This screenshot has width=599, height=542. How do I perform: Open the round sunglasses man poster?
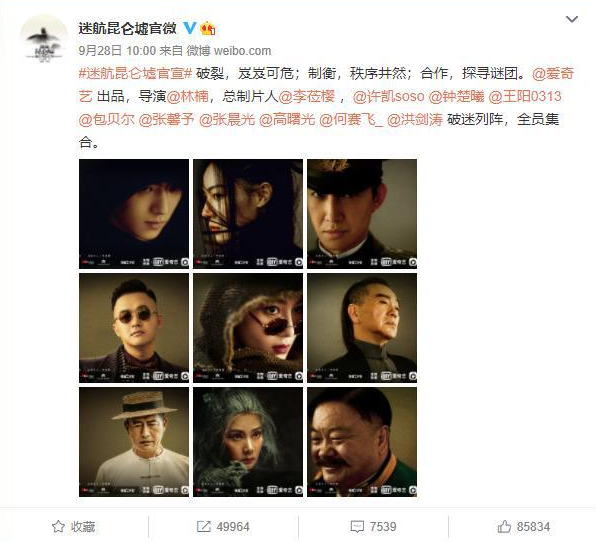pyautogui.click(x=134, y=328)
